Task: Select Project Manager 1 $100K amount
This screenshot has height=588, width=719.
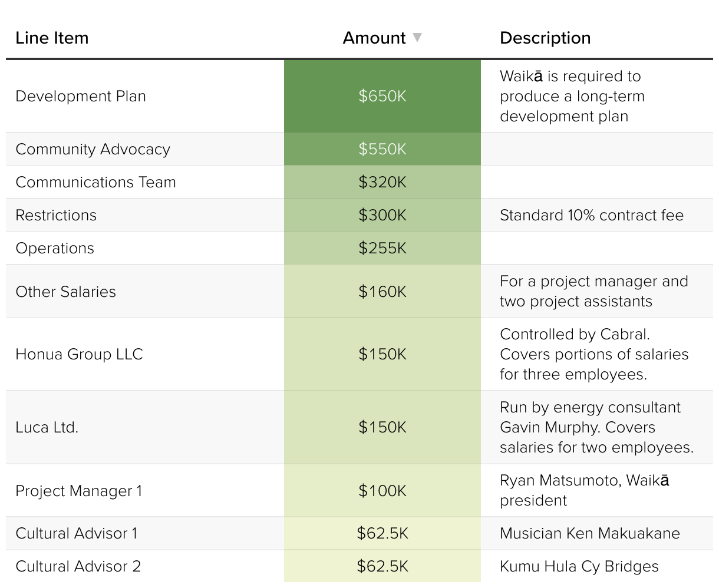Action: point(382,491)
